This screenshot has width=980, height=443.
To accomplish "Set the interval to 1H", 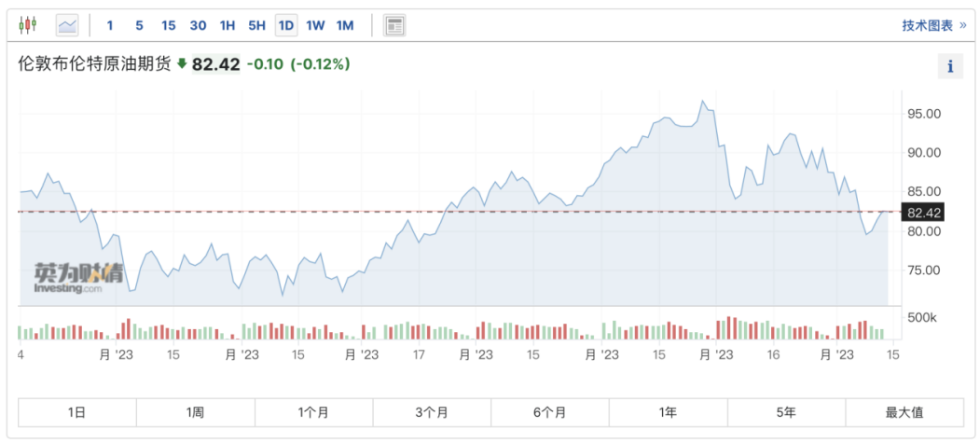I will [x=228, y=25].
